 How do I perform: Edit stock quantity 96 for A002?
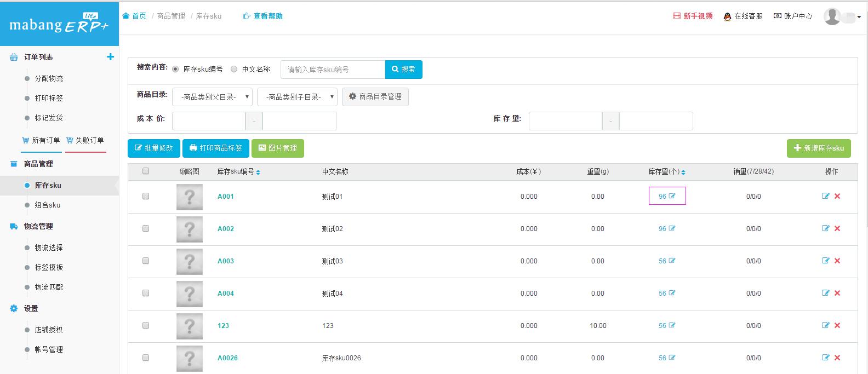pyautogui.click(x=672, y=228)
